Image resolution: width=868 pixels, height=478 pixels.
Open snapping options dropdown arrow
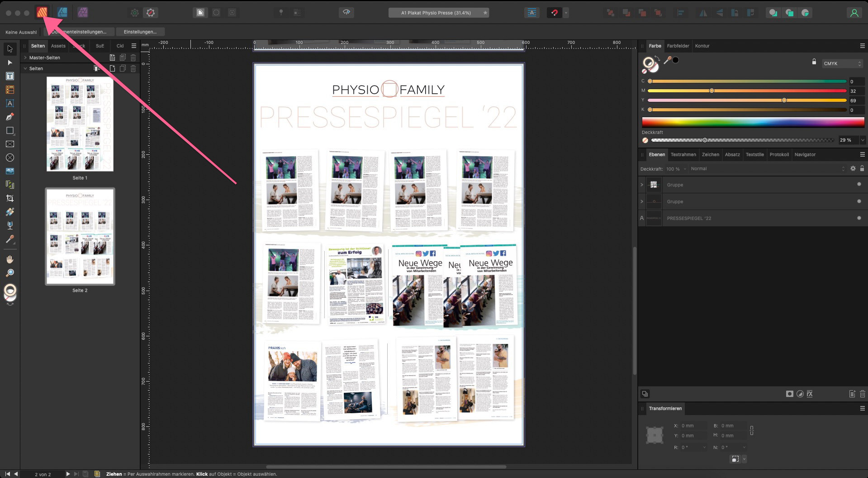(566, 13)
